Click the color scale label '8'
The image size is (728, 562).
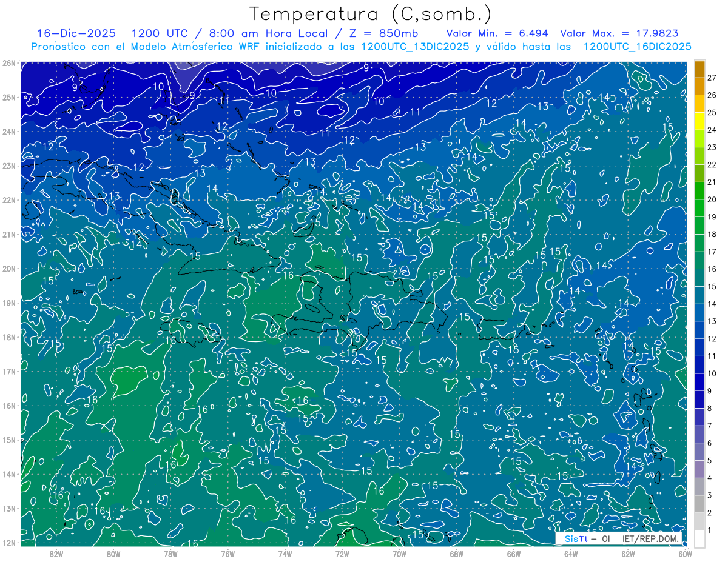[710, 408]
